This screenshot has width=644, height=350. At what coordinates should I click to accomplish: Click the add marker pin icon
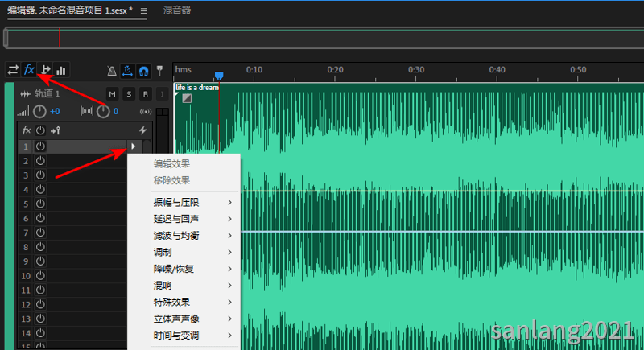[159, 71]
